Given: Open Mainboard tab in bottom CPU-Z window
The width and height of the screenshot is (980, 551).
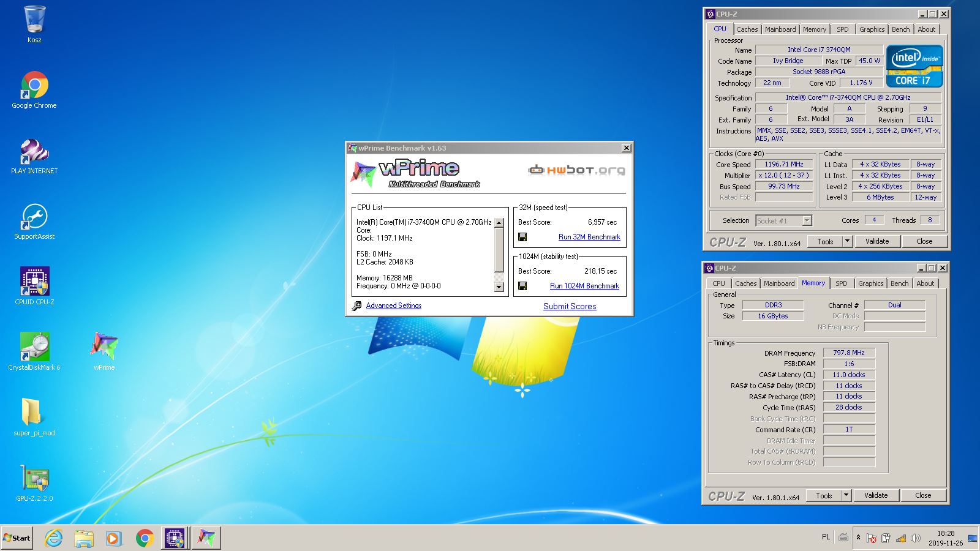Looking at the screenshot, I should [779, 283].
